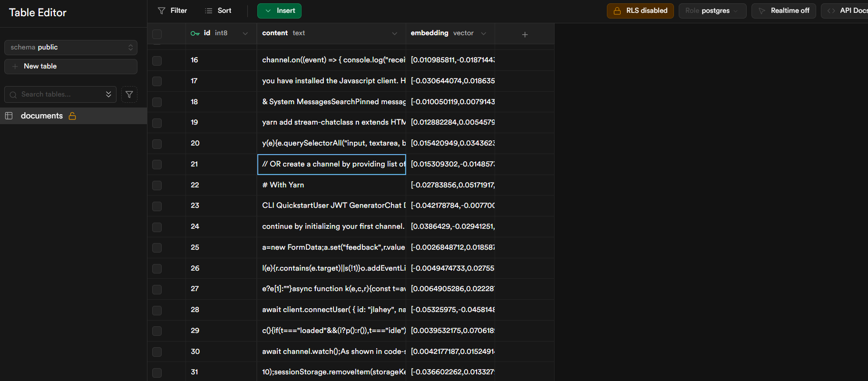Click the primary key icon in id column header
Screen dimensions: 868x381
click(x=195, y=33)
